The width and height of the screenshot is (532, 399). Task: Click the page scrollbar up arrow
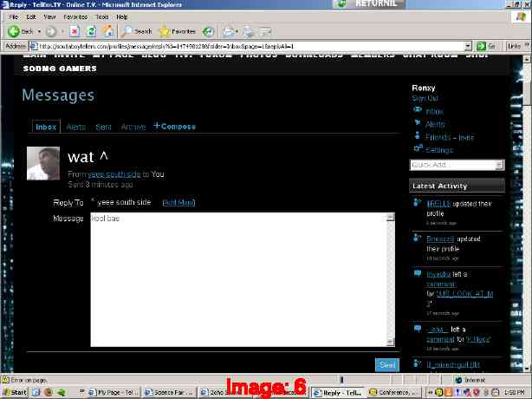527,59
